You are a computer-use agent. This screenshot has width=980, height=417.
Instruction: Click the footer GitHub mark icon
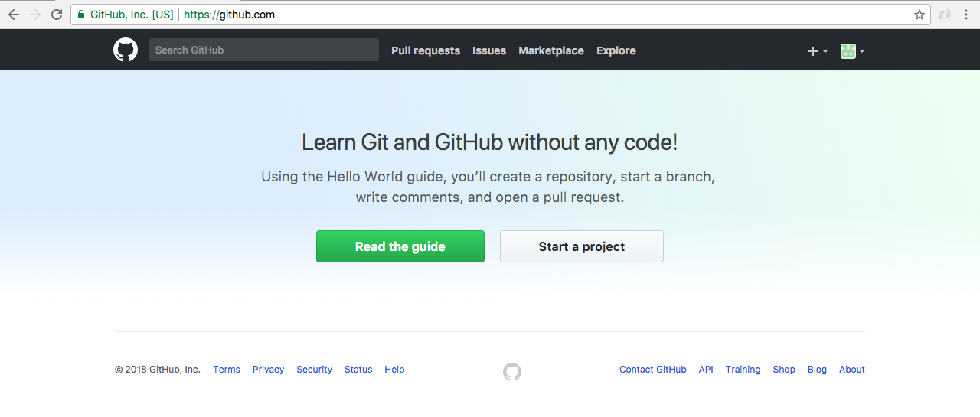(512, 372)
